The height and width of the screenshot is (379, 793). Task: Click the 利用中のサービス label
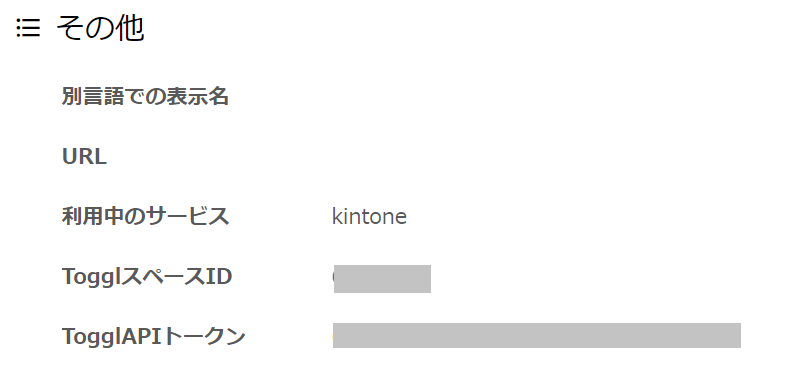146,217
